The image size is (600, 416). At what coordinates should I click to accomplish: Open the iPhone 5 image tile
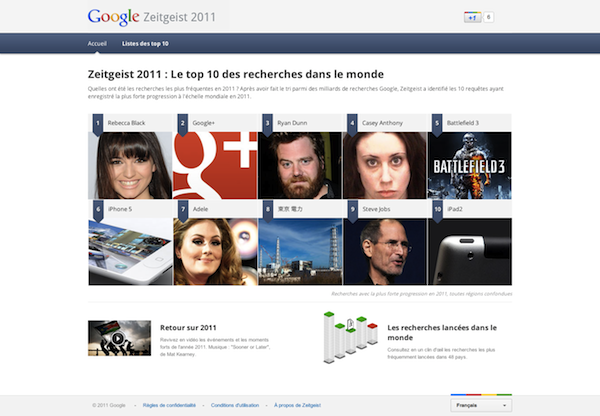pyautogui.click(x=130, y=251)
